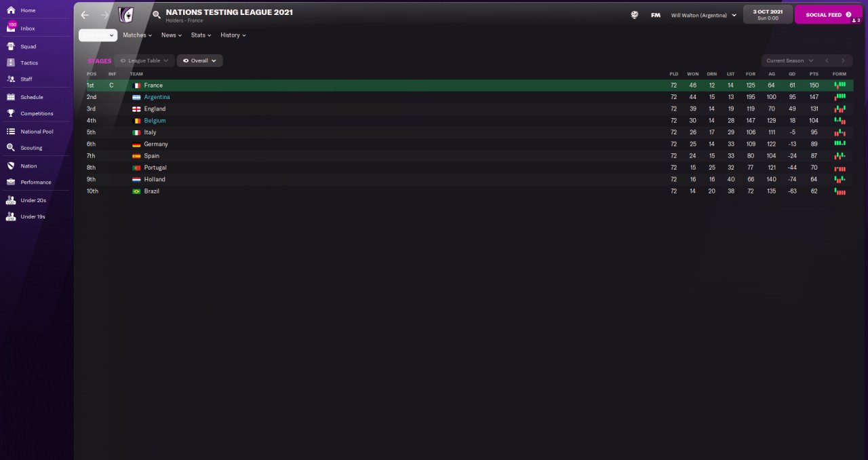Open Scouting magnifier in sidebar
This screenshot has height=460, width=868.
coord(11,147)
